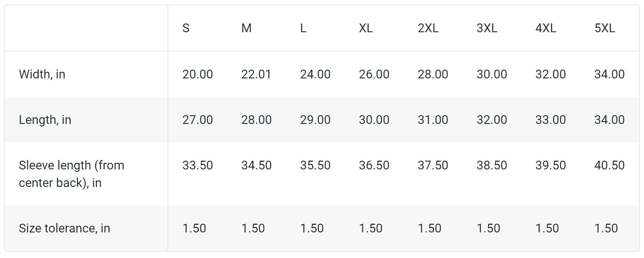Select the 31.00 length value for 2XL

[x=433, y=120]
